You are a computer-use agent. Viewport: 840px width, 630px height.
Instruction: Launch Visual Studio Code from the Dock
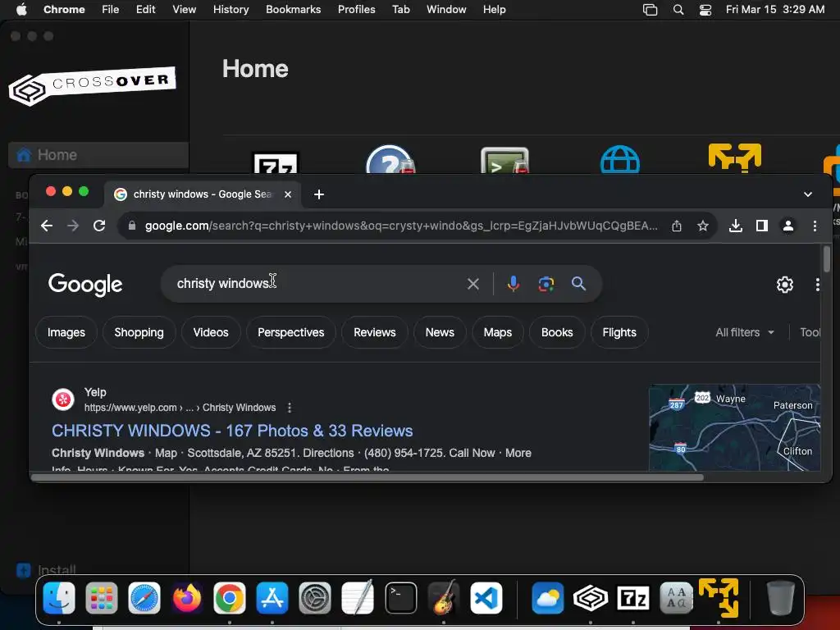[486, 598]
